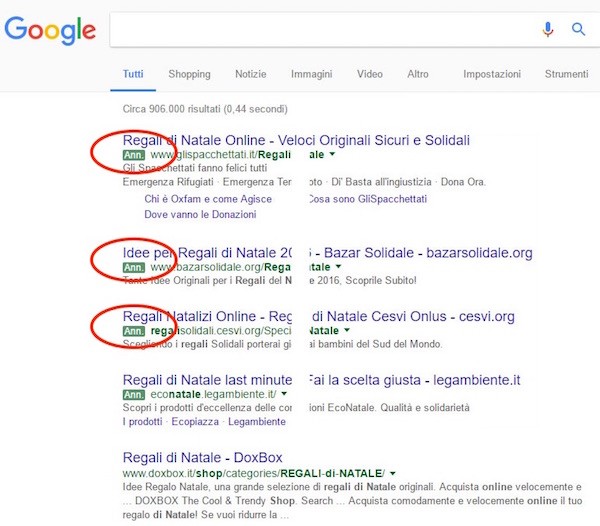Screen dimensions: 600x526
Task: Click the www.doxbox.it green URL text
Action: point(254,473)
